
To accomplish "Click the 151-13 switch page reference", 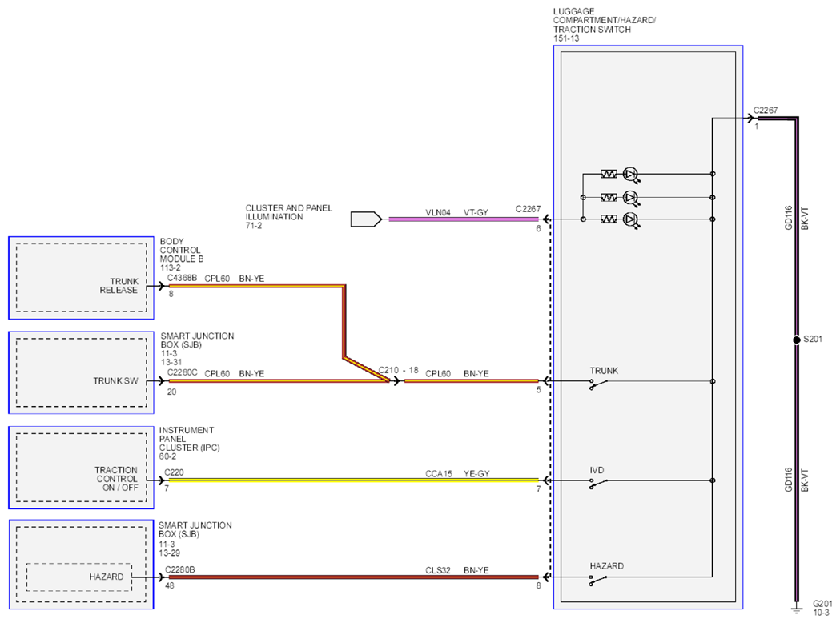I will [566, 38].
